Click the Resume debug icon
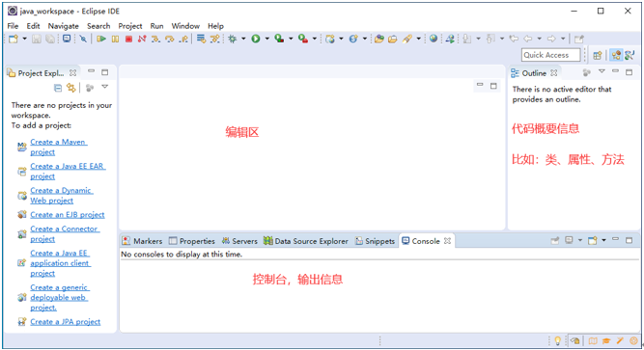Image resolution: width=644 pixels, height=350 pixels. (x=101, y=39)
